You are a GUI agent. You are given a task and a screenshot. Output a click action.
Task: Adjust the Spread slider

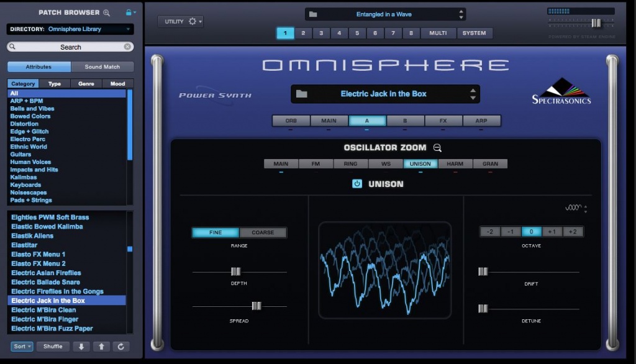(257, 306)
